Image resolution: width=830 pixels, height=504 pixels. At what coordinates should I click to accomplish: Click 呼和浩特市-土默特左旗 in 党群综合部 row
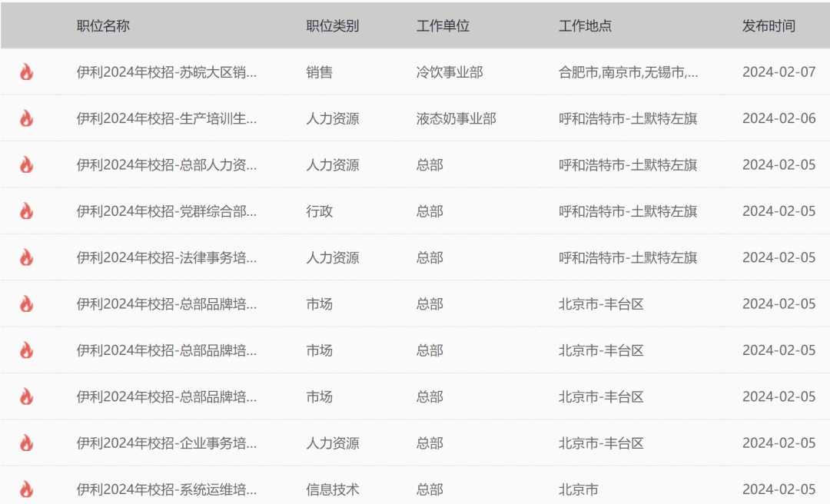click(x=628, y=211)
